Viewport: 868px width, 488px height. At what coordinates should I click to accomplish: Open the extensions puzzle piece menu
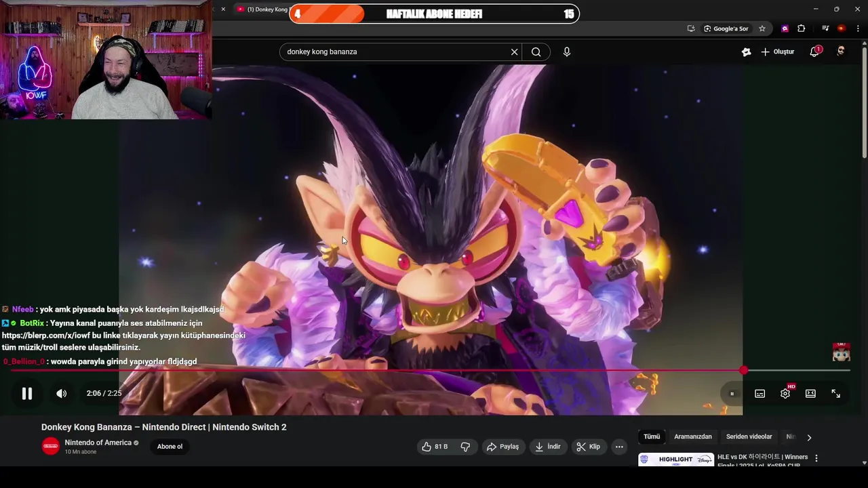pos(802,28)
